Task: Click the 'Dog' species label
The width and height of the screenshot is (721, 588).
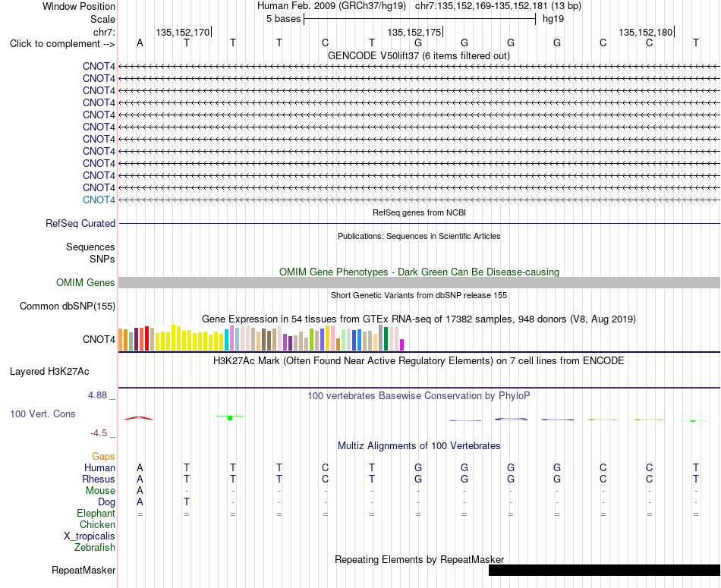Action: click(x=106, y=502)
